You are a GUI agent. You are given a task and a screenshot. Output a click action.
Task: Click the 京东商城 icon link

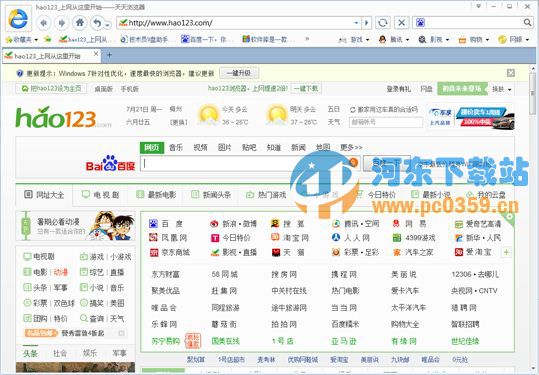point(169,252)
